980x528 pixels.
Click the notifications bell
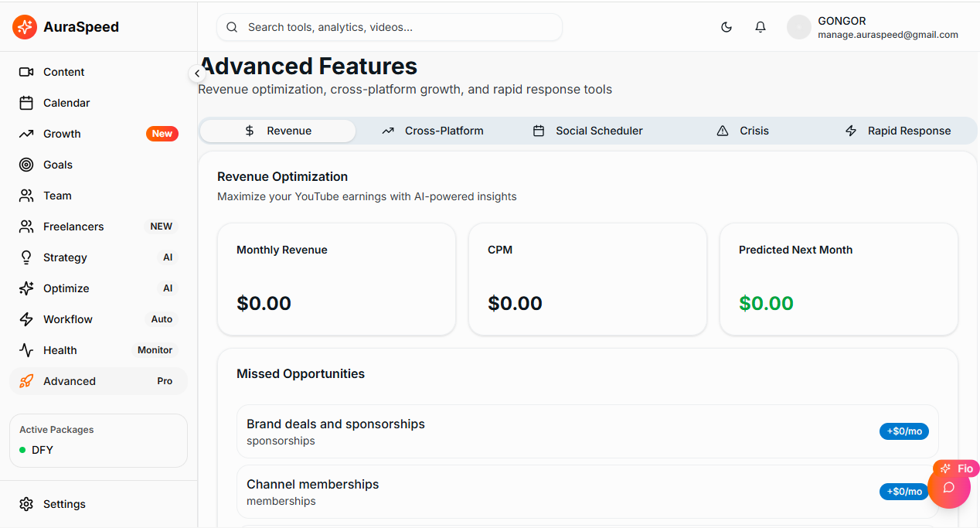pos(761,26)
